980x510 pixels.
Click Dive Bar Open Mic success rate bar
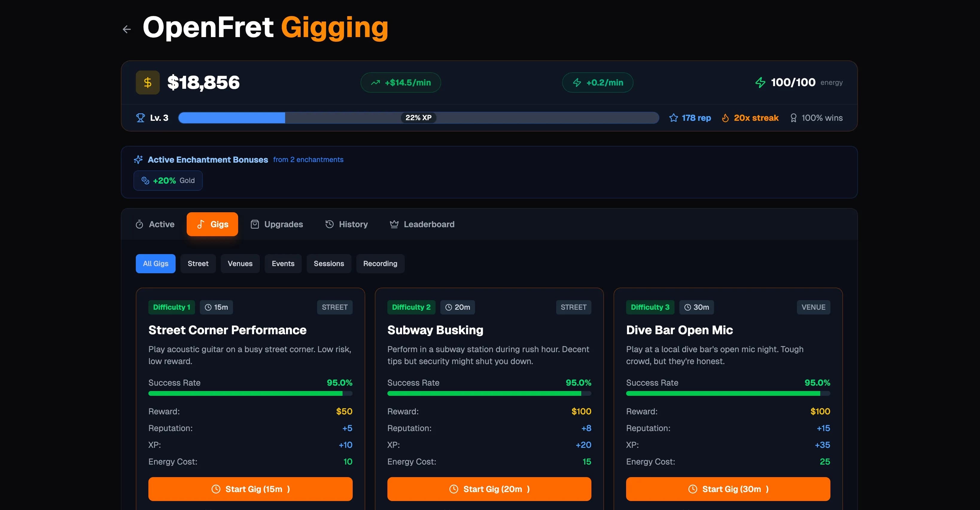coord(728,394)
